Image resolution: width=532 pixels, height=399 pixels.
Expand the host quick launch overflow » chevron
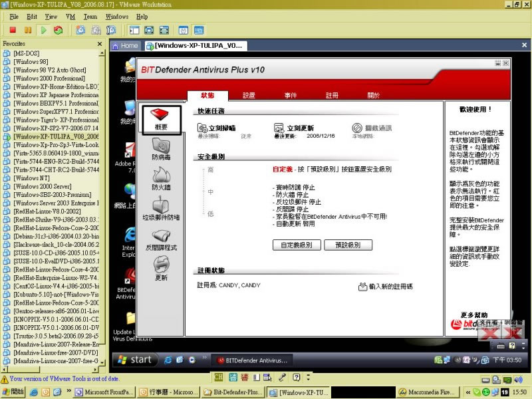point(69,391)
